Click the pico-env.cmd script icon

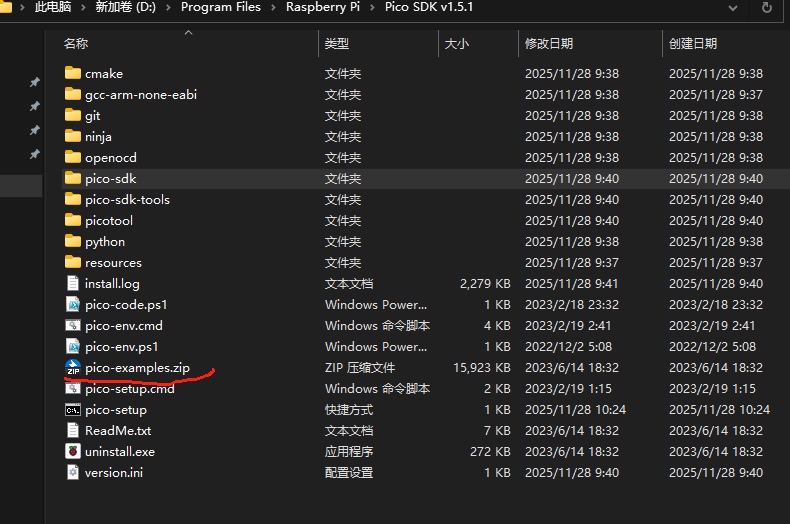(x=73, y=325)
